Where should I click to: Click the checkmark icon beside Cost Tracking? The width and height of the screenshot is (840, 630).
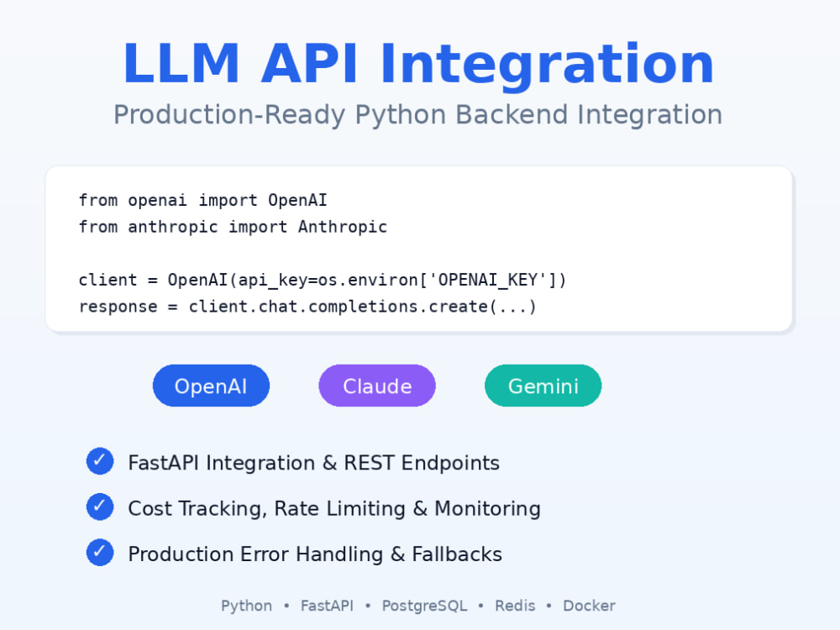tap(100, 507)
